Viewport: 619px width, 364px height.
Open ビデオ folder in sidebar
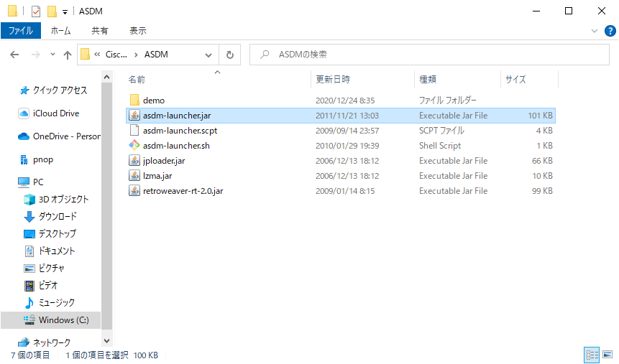coord(41,285)
